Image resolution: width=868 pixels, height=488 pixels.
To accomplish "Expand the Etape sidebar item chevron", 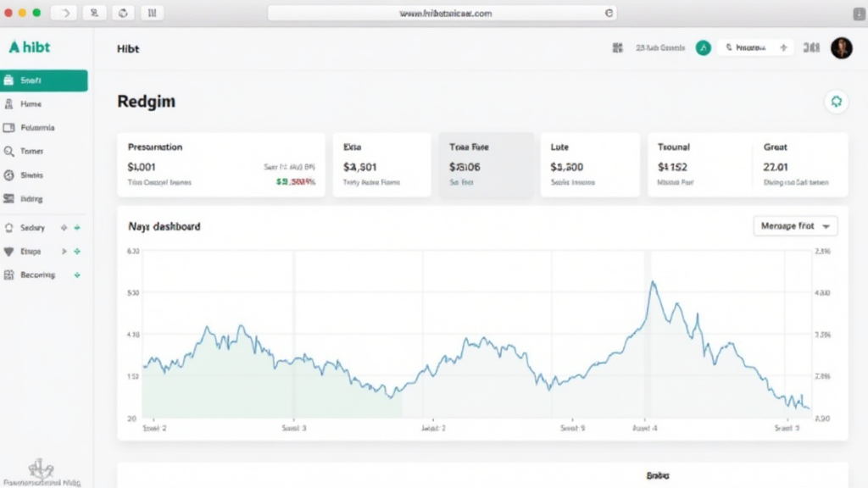I will click(63, 252).
